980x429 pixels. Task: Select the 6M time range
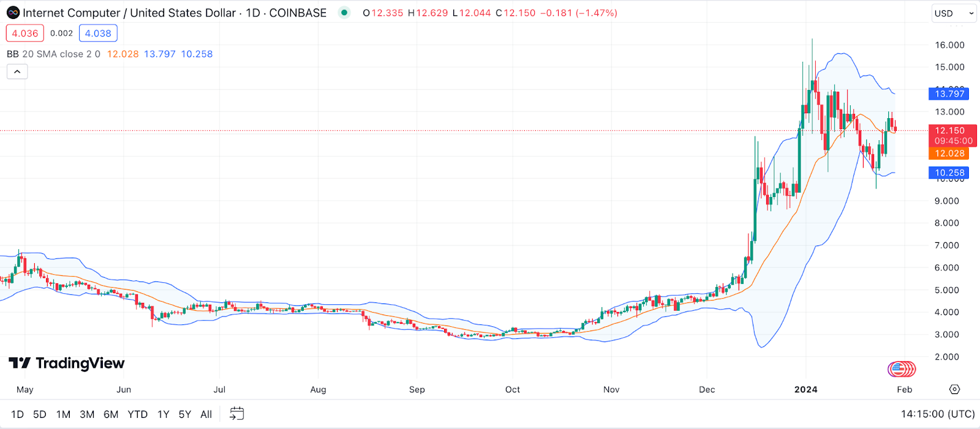tap(111, 414)
